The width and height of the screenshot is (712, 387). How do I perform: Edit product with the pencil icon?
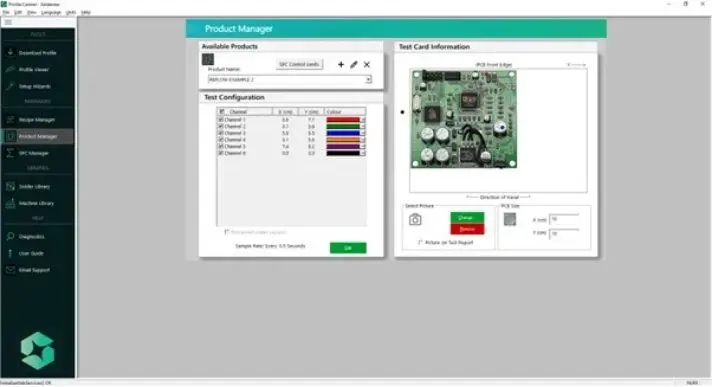tap(354, 64)
